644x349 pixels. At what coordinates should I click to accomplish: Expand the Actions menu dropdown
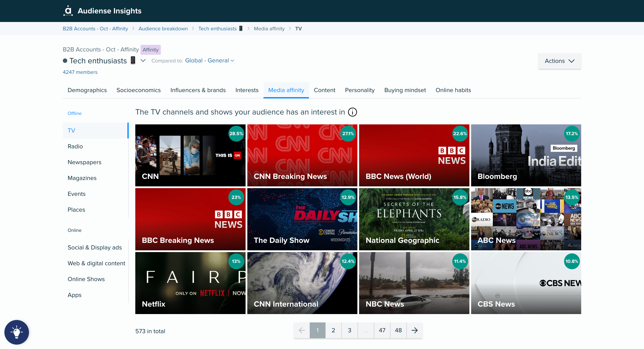click(559, 61)
